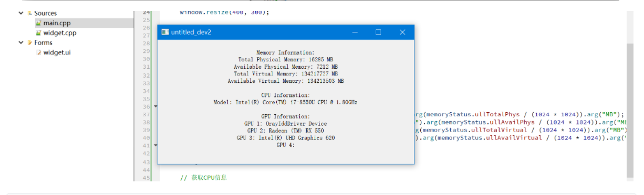Viewport: 644px width, 195px height.
Task: Click line number 30 in the gutter
Action: (x=146, y=59)
